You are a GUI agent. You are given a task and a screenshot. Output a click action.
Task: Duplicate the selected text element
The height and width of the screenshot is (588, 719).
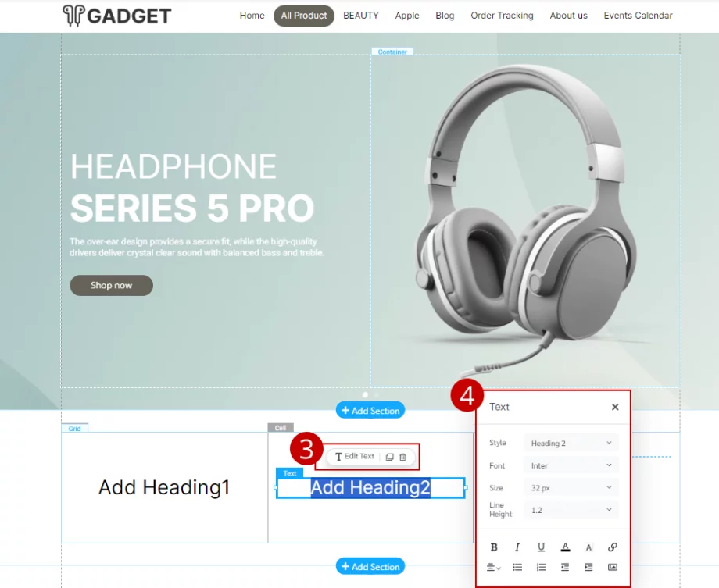click(389, 457)
